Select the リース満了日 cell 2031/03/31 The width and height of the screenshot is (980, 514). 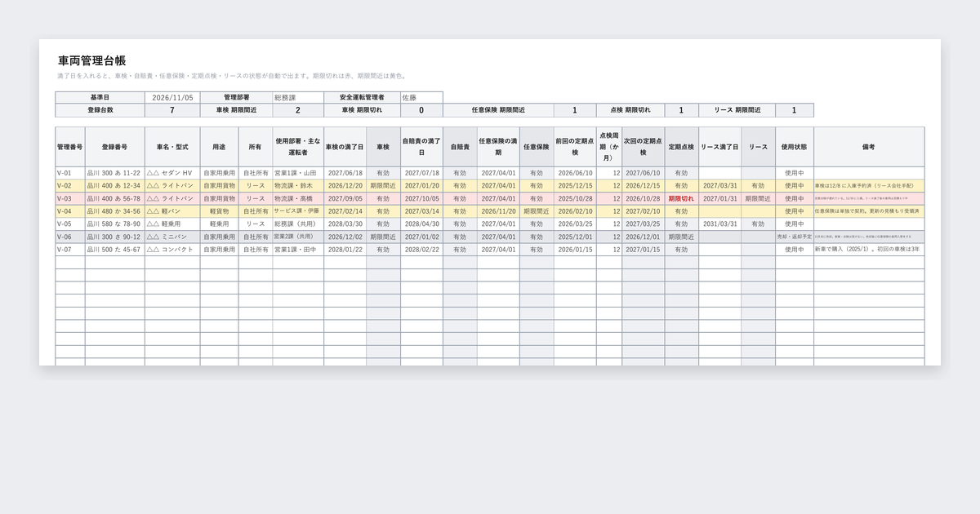tap(720, 224)
